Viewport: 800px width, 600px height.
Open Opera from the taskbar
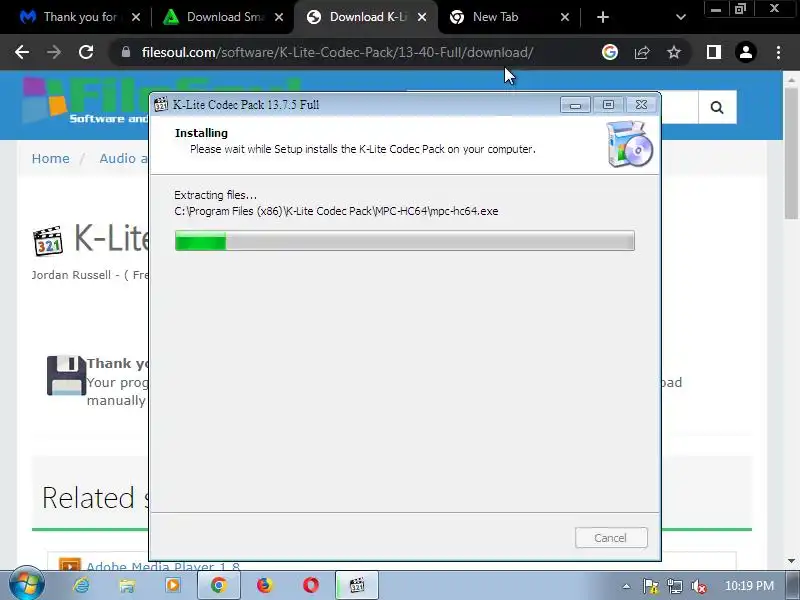(311, 585)
